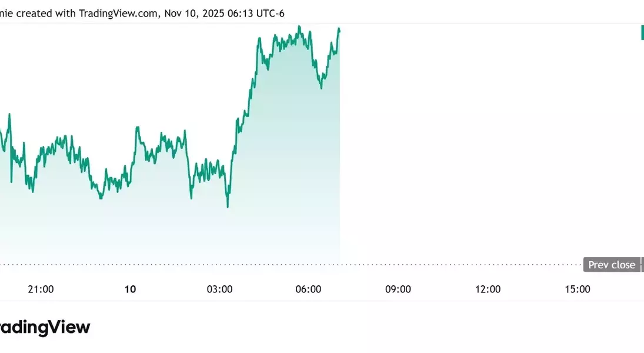
Task: Select the 15:00 time axis label
Action: [578, 289]
